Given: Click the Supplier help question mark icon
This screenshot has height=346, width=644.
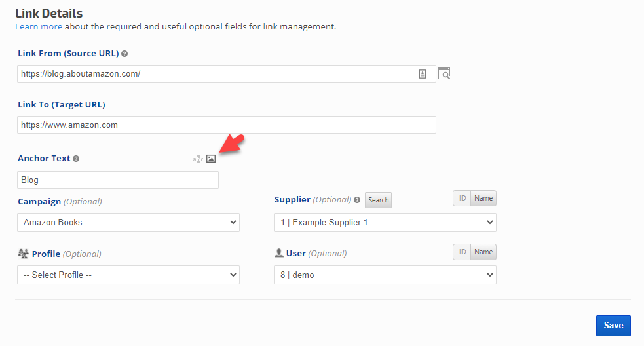Looking at the screenshot, I should click(x=357, y=200).
